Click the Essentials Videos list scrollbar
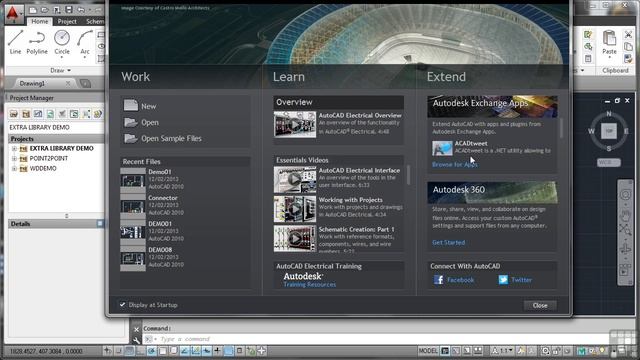This screenshot has height=360, width=640. 408,175
